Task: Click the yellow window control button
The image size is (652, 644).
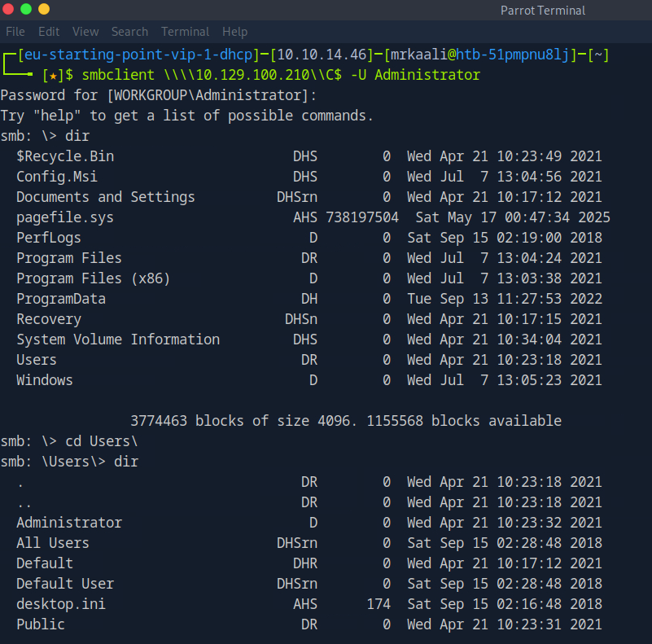Action: click(44, 10)
